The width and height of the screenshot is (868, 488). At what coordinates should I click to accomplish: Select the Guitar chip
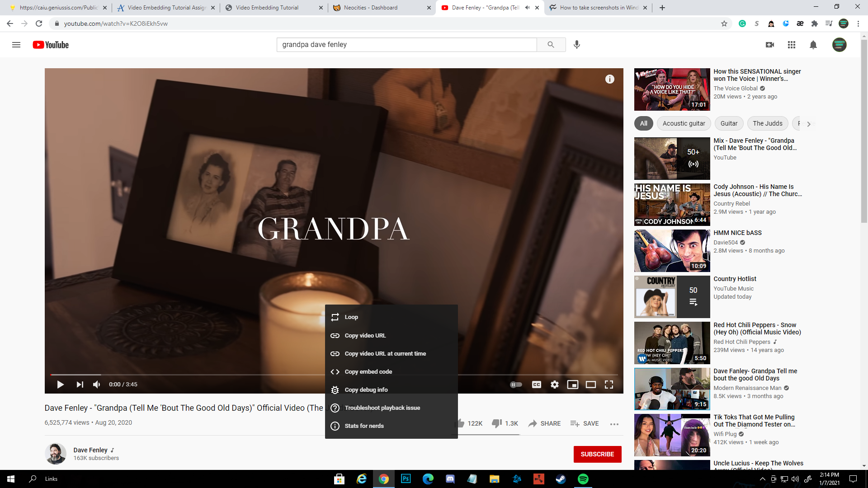(729, 123)
